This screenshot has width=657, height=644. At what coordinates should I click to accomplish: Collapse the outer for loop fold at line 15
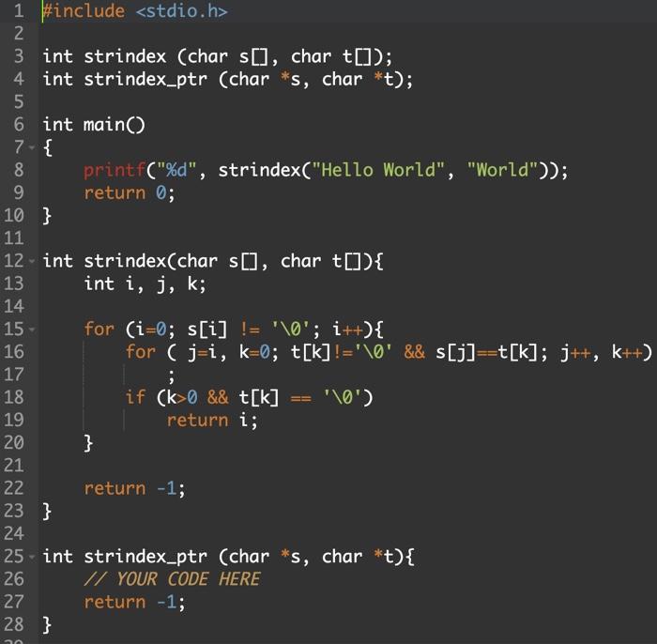pos(32,330)
